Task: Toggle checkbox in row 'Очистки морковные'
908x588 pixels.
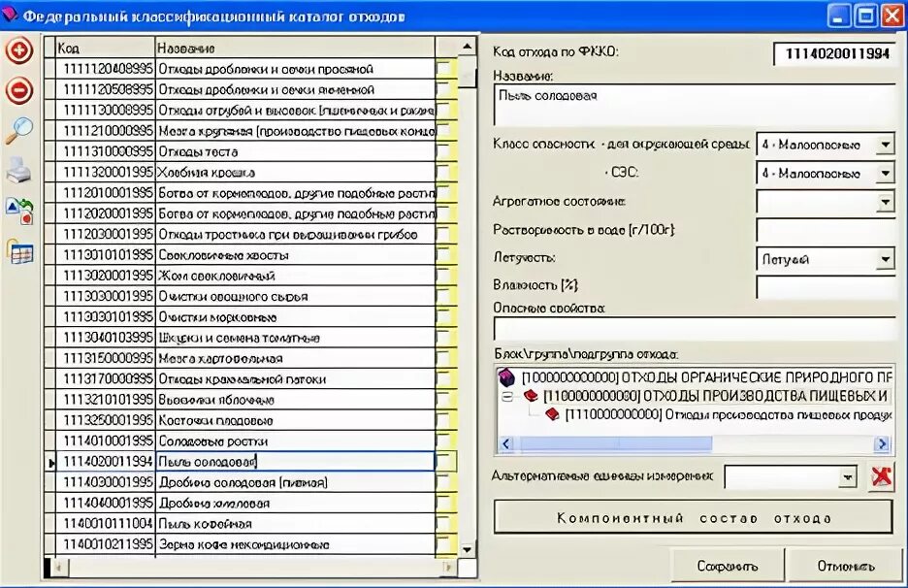Action: [x=445, y=317]
